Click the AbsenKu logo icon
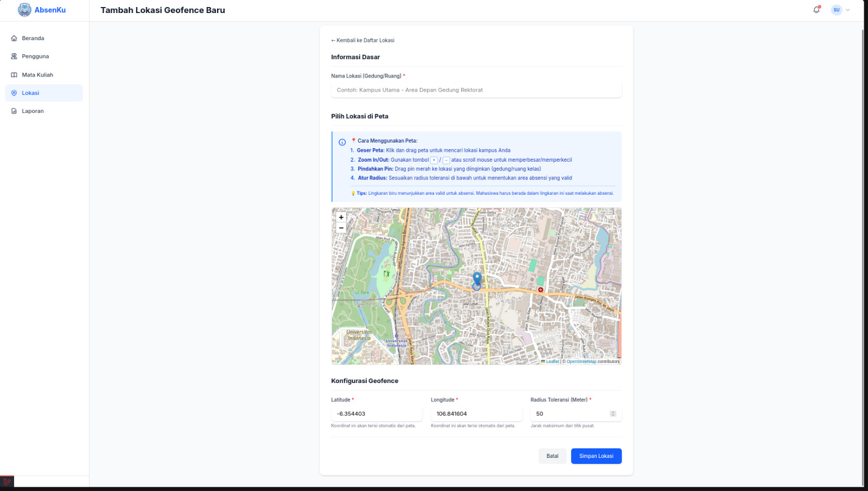 click(24, 10)
